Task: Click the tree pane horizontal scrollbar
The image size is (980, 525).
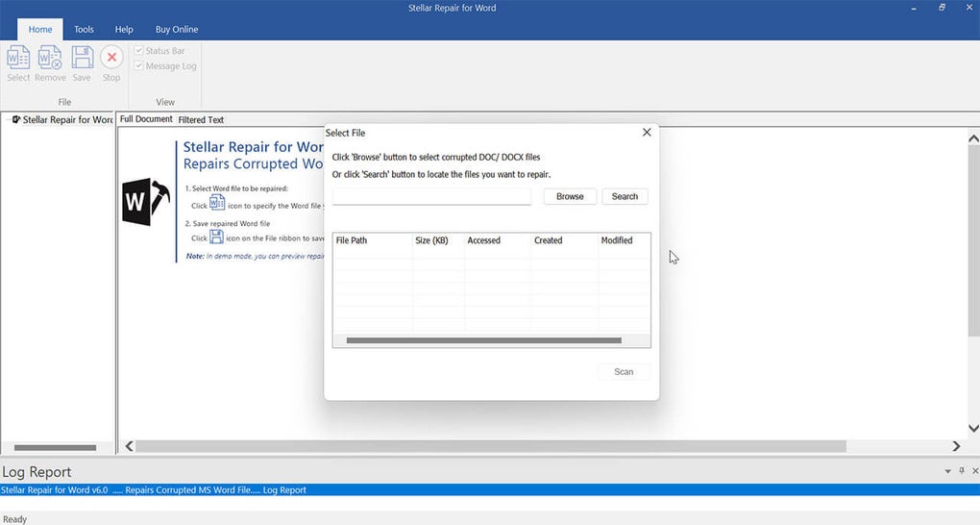Action: tap(55, 448)
